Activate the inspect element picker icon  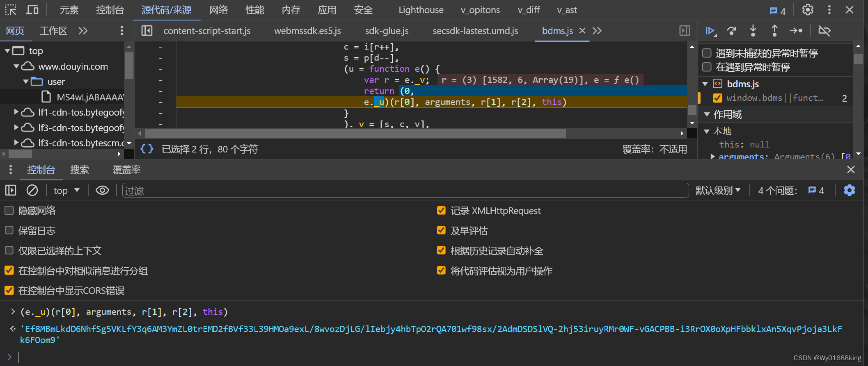[11, 10]
